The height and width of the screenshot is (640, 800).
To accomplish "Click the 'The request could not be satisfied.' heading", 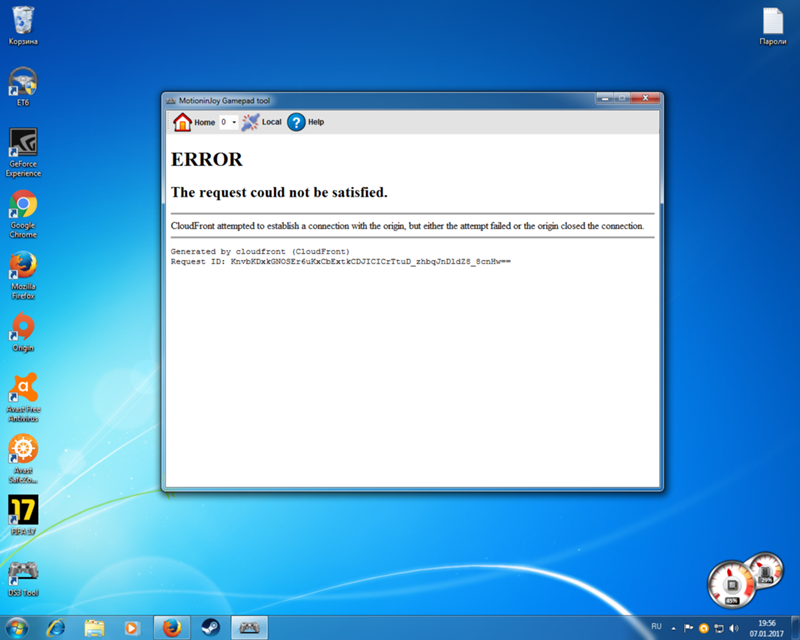I will [279, 192].
